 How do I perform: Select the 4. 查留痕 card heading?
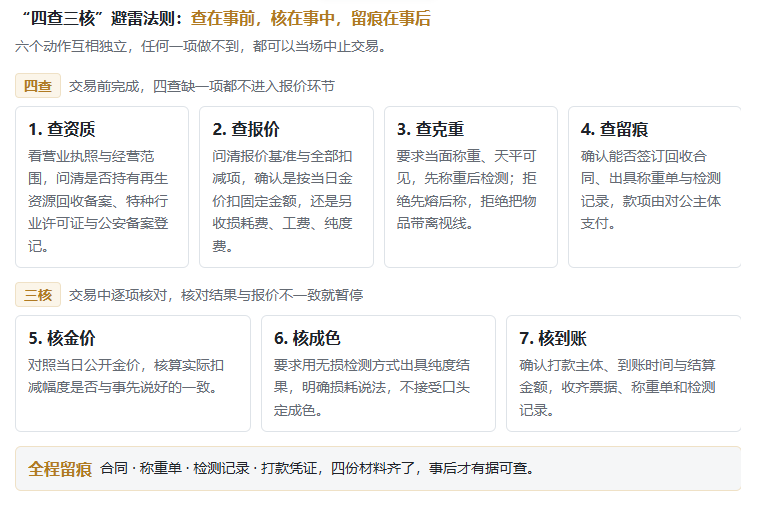pos(614,129)
